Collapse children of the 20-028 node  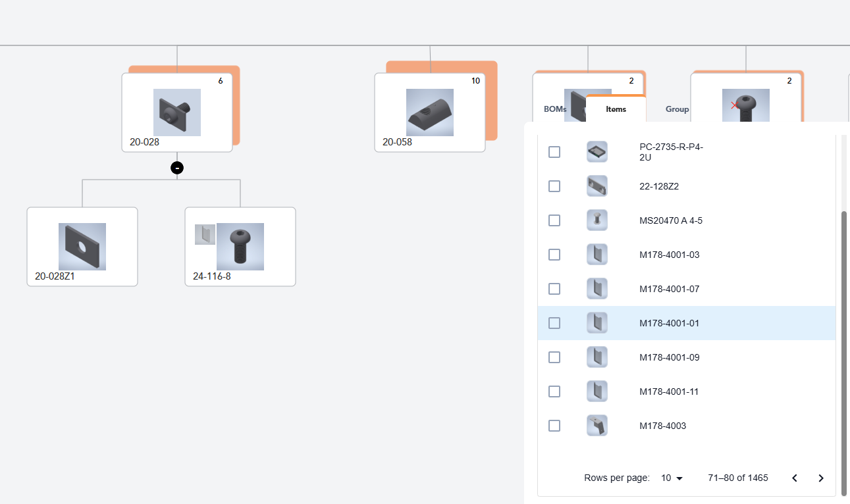[x=177, y=167]
